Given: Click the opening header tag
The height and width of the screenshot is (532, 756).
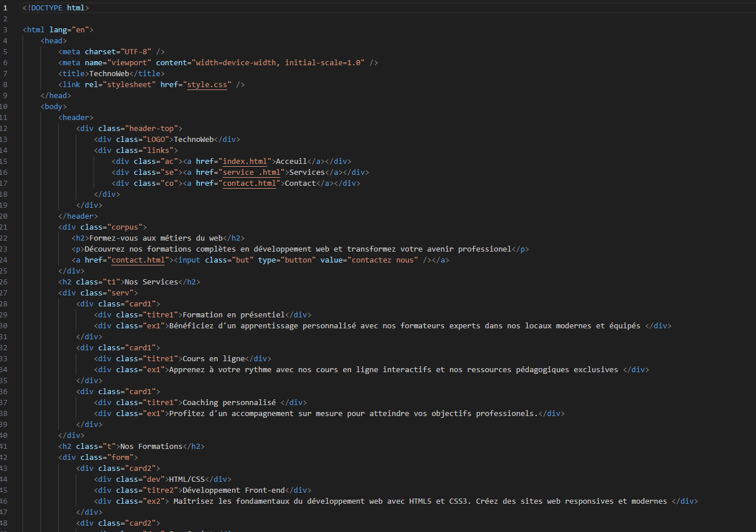Looking at the screenshot, I should point(76,117).
